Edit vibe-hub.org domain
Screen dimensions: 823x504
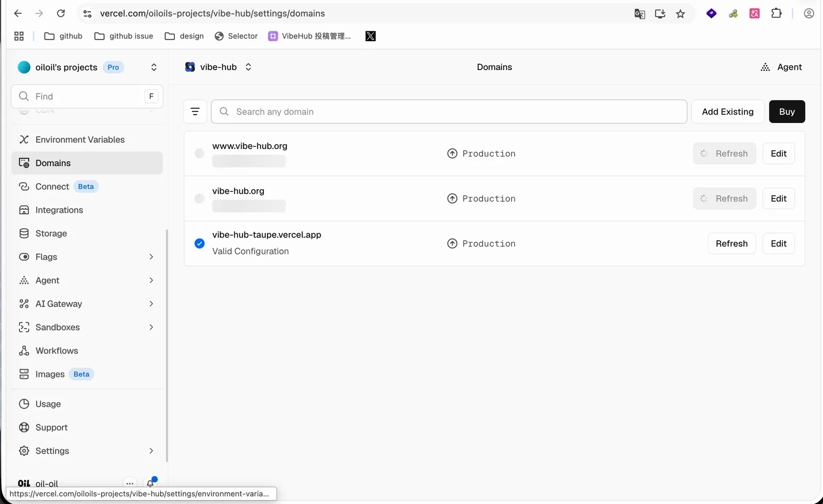(778, 199)
